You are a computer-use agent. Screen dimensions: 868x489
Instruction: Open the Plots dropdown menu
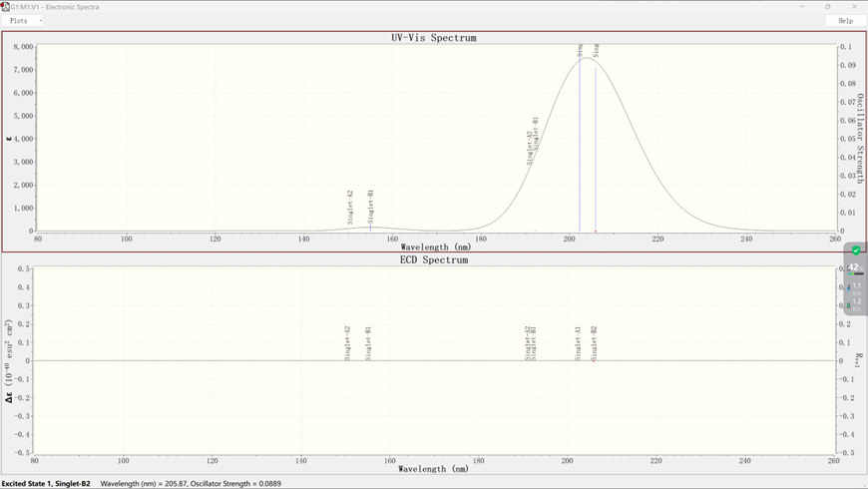[x=22, y=21]
